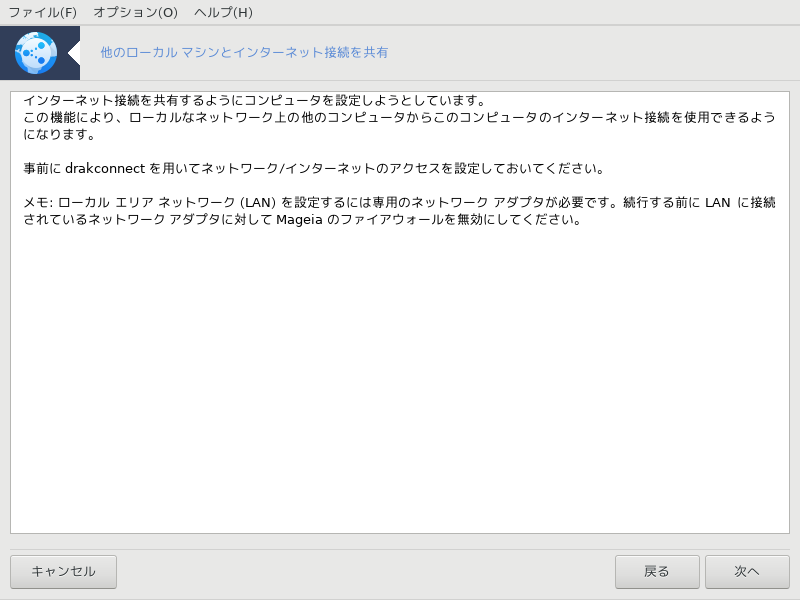
Task: Click the 次へ next button
Action: point(747,571)
